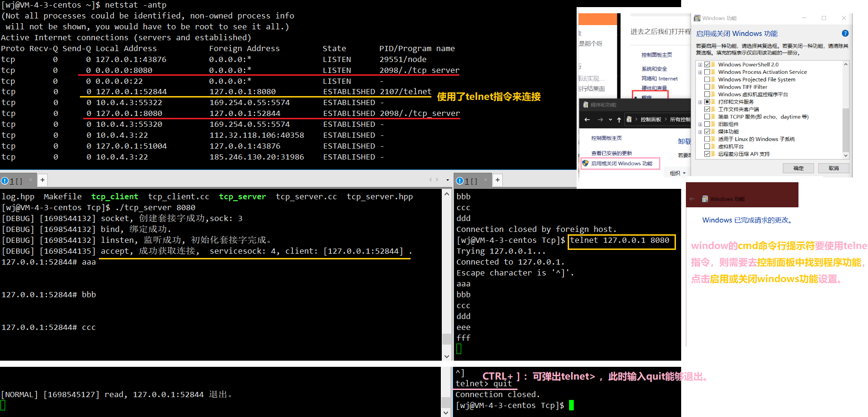Viewport: 868px width, 417px height.
Task: Expand the 旧版组件 tree node
Action: click(700, 124)
